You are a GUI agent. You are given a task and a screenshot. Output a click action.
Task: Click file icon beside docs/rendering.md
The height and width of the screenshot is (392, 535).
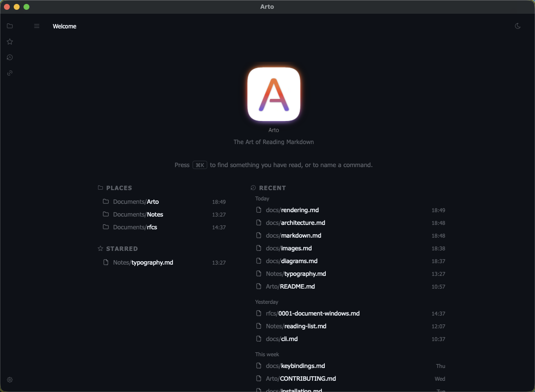coord(259,210)
